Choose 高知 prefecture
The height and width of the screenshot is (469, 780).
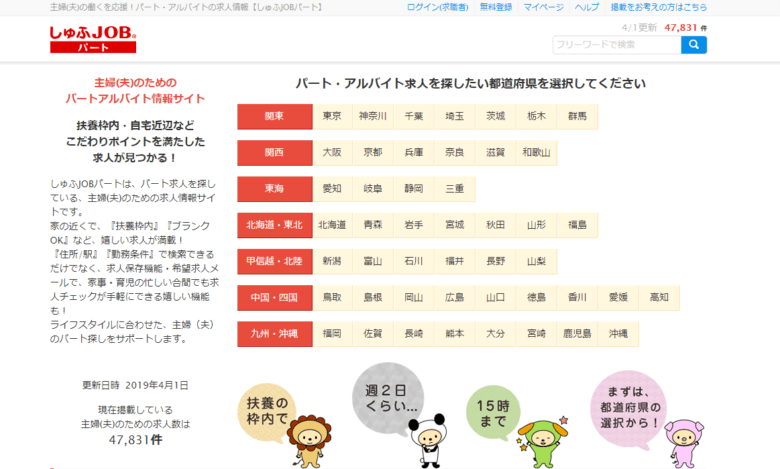[659, 298]
